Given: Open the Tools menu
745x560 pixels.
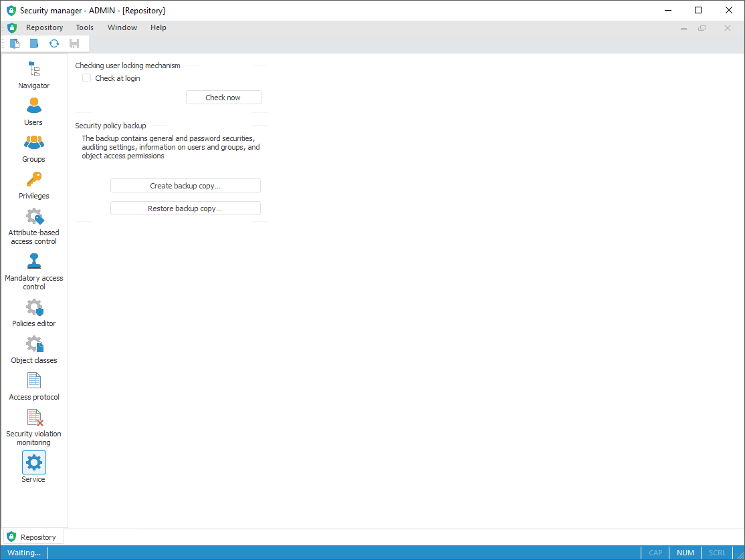Looking at the screenshot, I should (84, 27).
